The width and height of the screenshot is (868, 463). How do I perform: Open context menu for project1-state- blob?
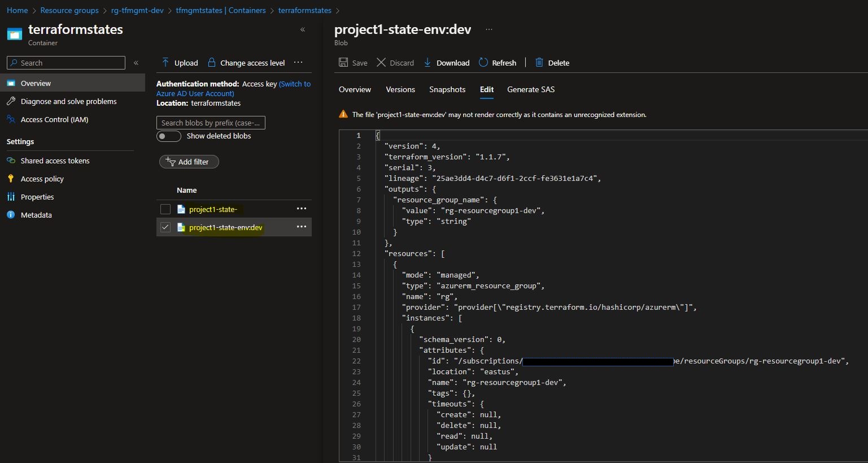pos(302,209)
